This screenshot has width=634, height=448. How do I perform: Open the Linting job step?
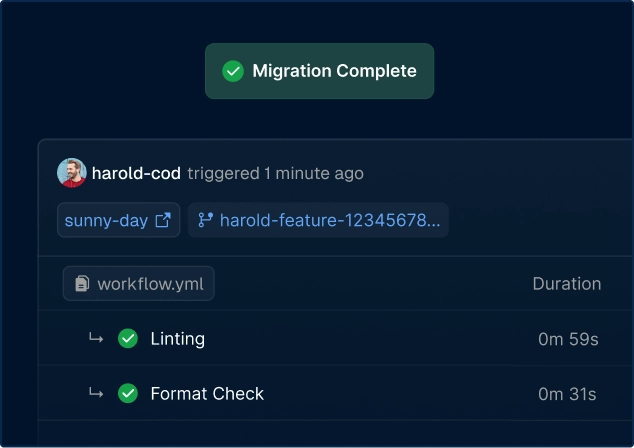[177, 339]
